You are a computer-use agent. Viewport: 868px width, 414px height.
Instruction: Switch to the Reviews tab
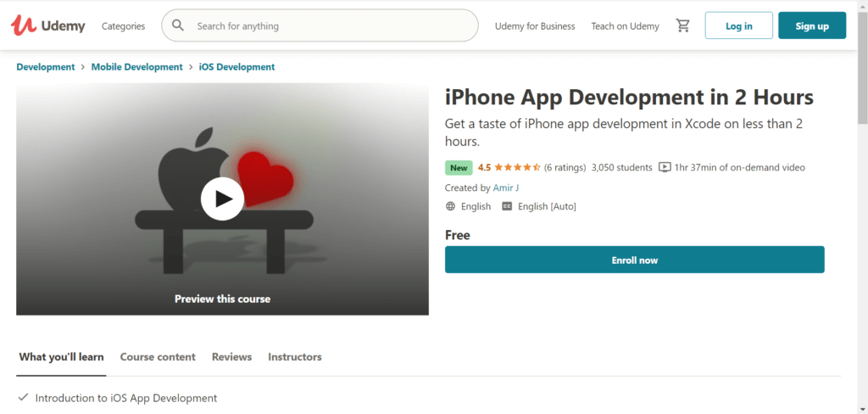click(x=232, y=357)
